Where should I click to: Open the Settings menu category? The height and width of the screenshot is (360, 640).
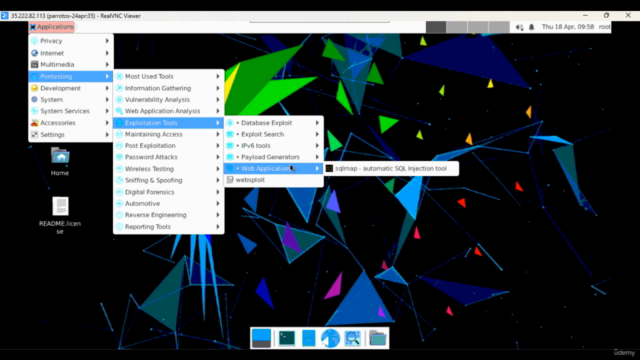pos(71,135)
